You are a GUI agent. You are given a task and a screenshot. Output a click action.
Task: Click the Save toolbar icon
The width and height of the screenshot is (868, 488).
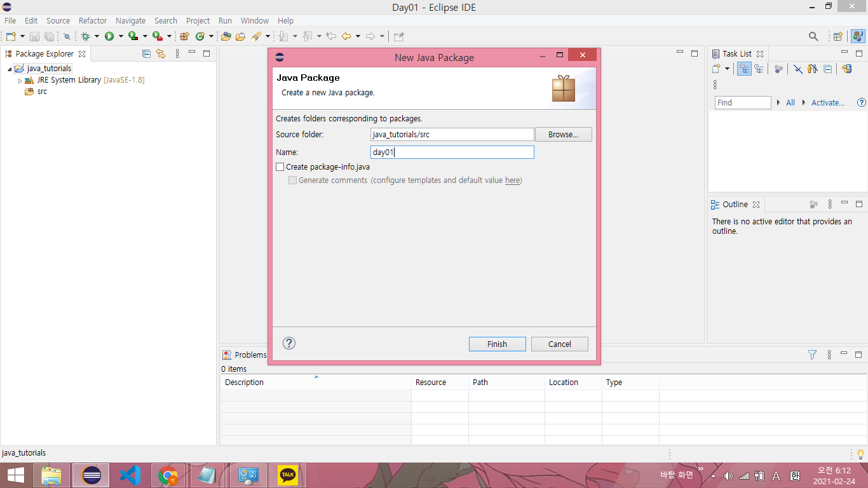click(x=34, y=36)
